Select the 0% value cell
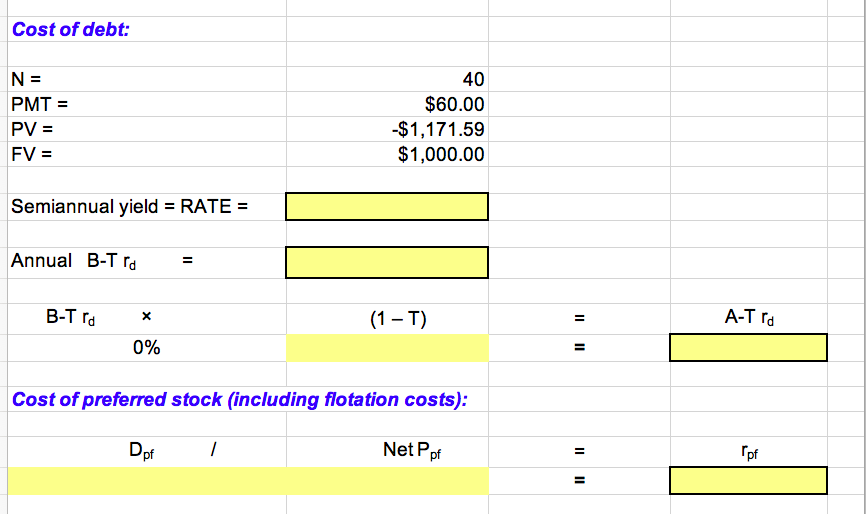The height and width of the screenshot is (514, 866). pyautogui.click(x=147, y=348)
